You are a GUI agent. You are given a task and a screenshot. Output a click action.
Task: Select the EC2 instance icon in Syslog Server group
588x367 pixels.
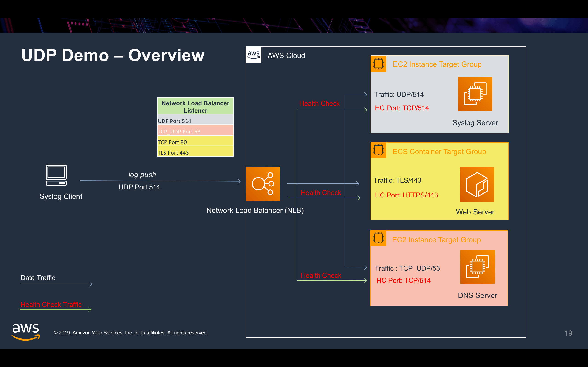click(475, 94)
